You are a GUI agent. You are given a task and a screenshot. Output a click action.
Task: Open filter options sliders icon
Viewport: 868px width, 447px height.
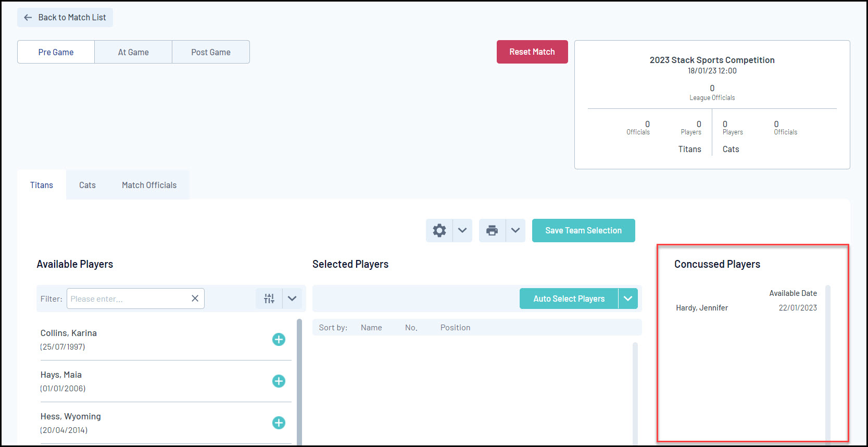269,299
